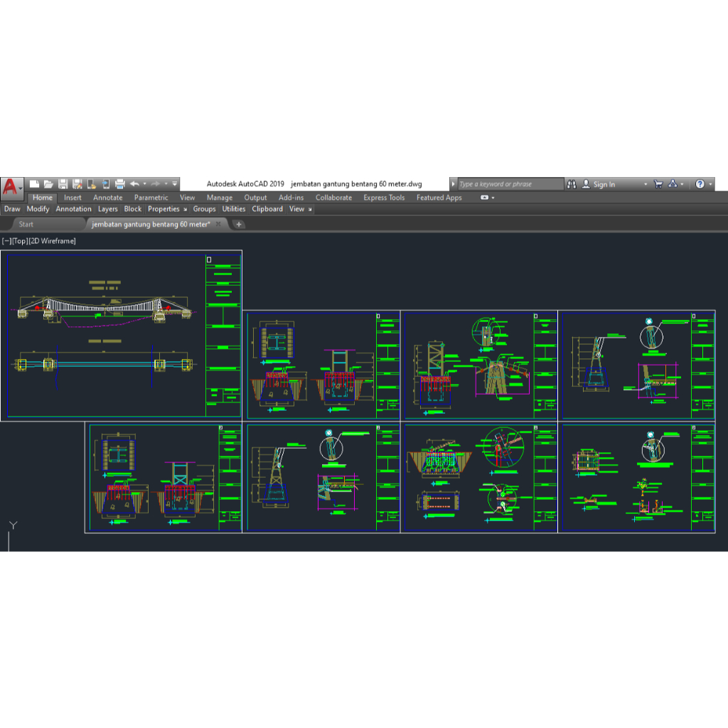The height and width of the screenshot is (728, 728).
Task: Click Open from Web & Mobile icon
Action: (92, 184)
